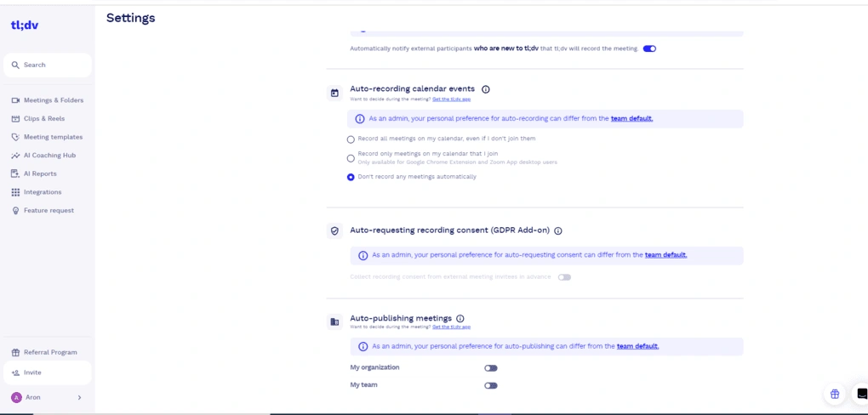
Task: Toggle My organization auto-publishing switch
Action: click(490, 368)
